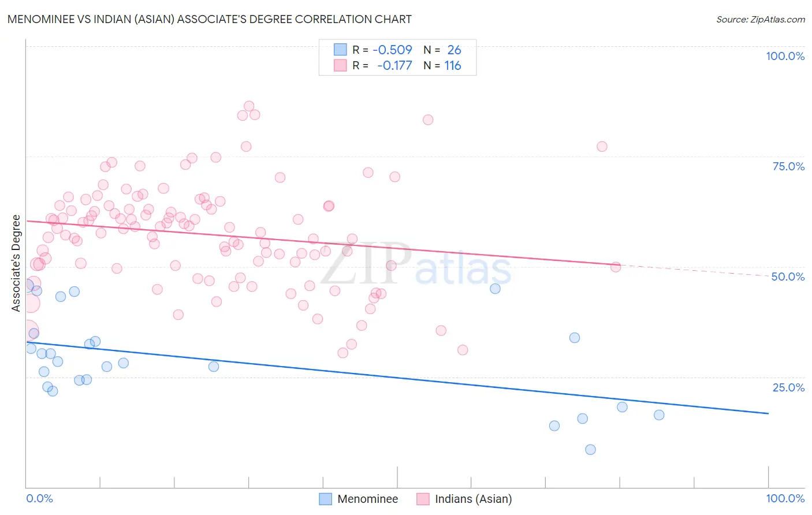Click the ZIPatlas watermark in chart center

(x=416, y=265)
